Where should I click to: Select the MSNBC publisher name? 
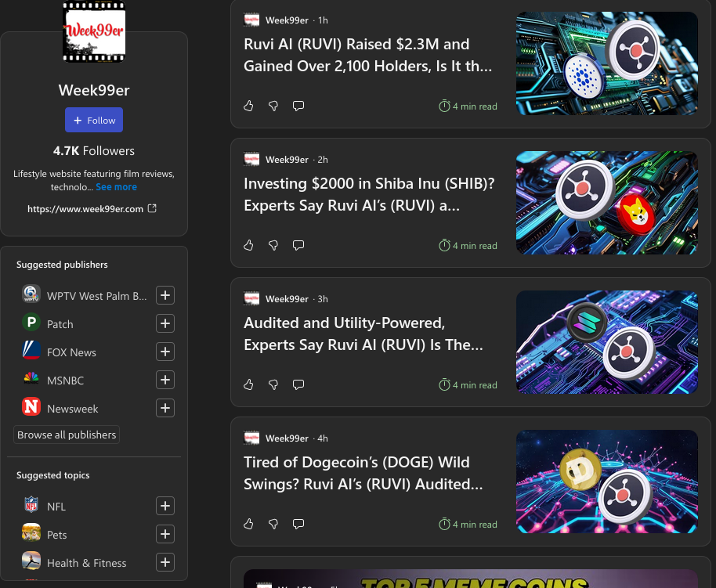point(65,381)
